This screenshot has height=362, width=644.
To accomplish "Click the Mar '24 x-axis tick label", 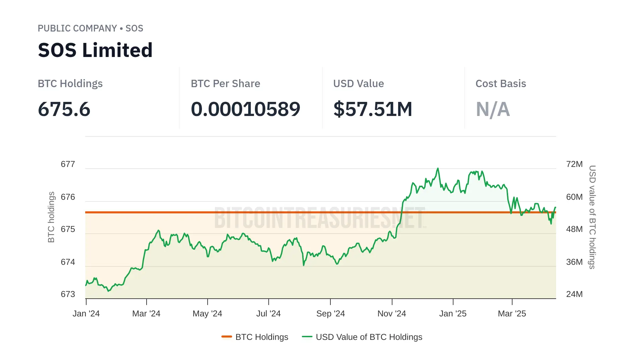I will pyautogui.click(x=146, y=313).
